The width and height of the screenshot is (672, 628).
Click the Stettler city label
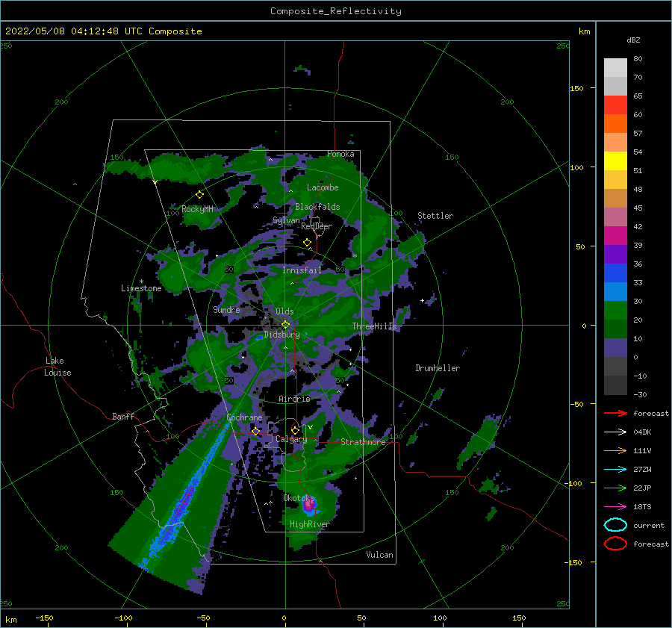(x=435, y=216)
